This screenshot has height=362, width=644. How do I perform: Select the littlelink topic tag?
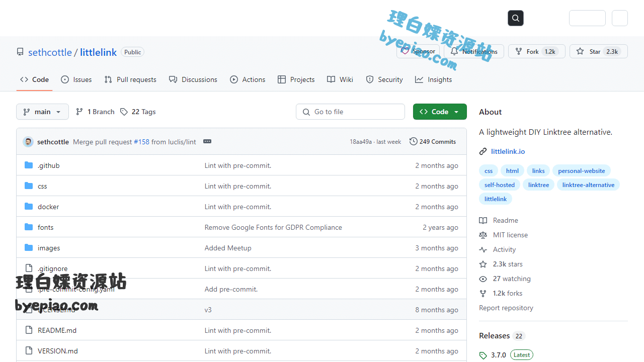click(x=496, y=199)
